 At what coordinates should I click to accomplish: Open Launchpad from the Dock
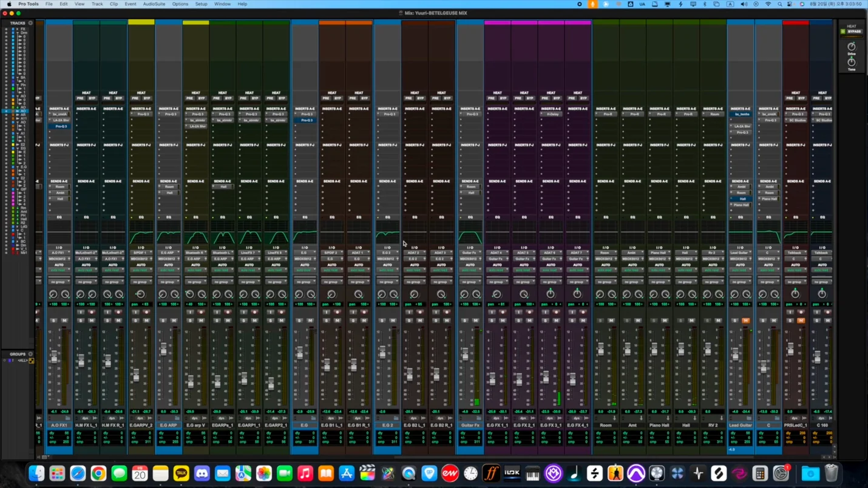57,473
